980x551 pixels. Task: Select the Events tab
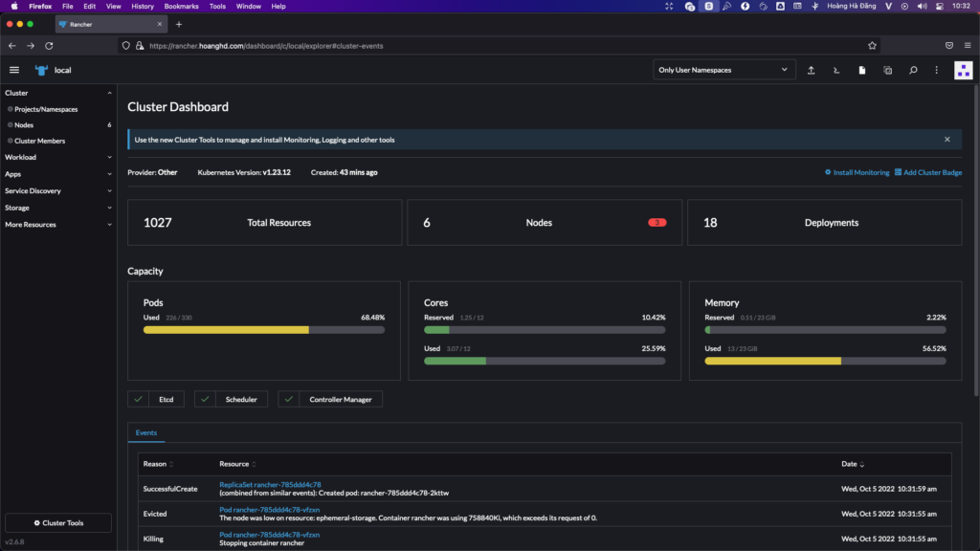tap(146, 432)
